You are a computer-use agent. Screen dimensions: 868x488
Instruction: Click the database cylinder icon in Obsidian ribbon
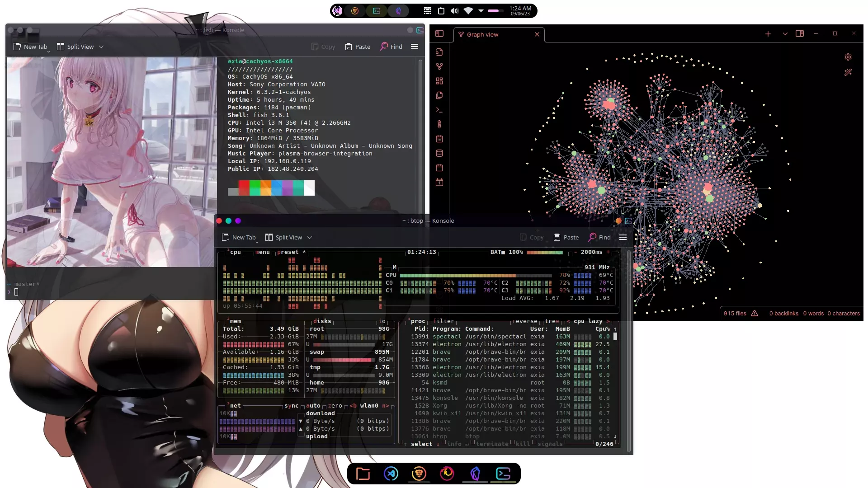pos(439,153)
